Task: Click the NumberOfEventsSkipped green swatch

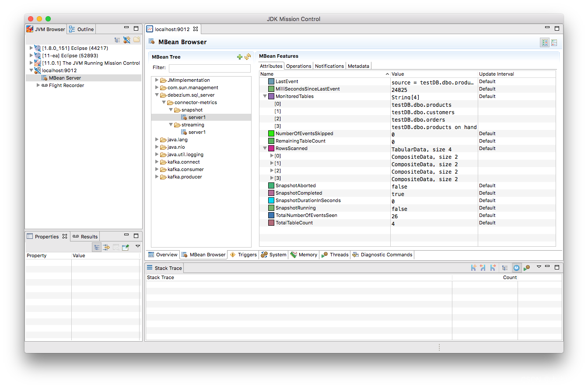Action: [271, 133]
